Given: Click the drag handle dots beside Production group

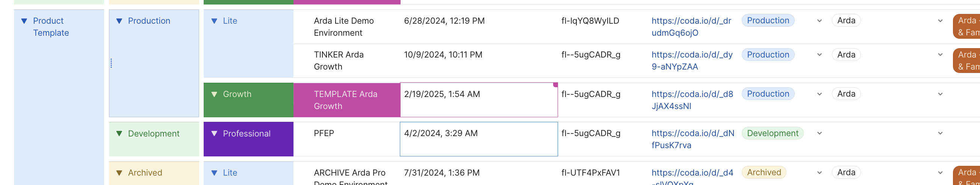Looking at the screenshot, I should point(111,63).
